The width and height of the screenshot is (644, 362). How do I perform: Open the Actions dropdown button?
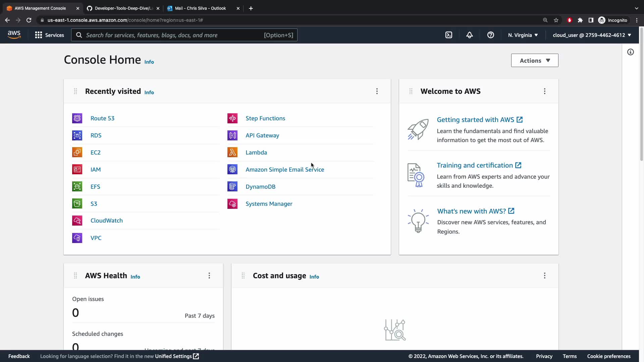535,61
